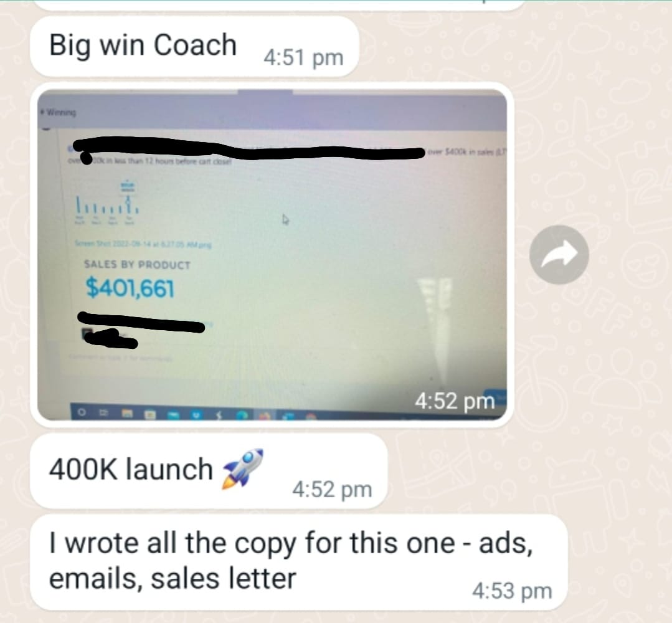Select the "400K launch" message bubble
672x623 pixels.
[209, 472]
